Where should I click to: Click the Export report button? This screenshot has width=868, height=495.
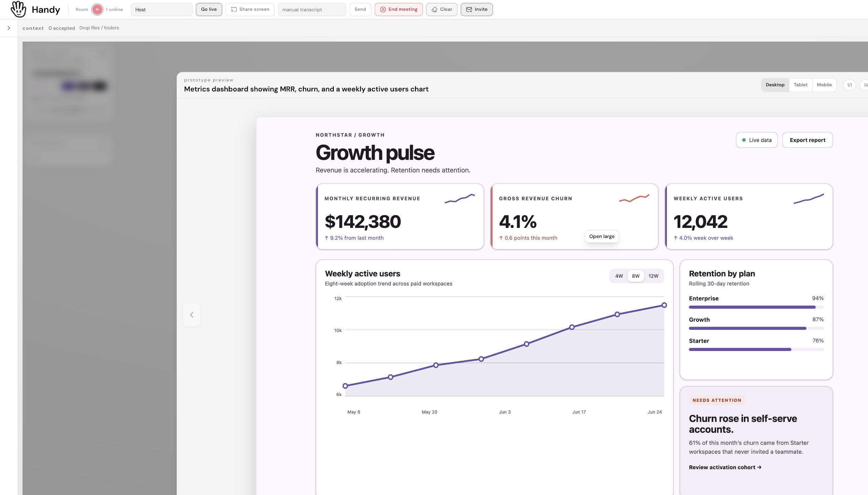807,140
